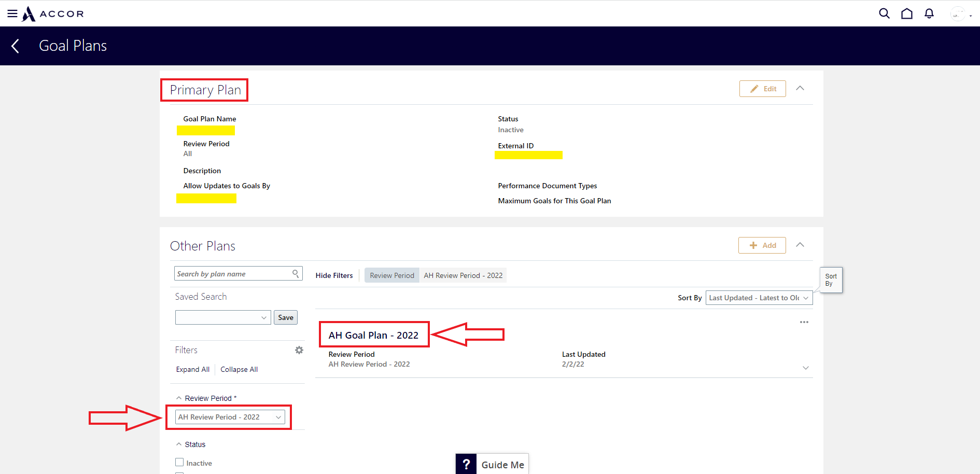The image size is (980, 474).
Task: Click the 'Performance Document Types' label
Action: (548, 186)
